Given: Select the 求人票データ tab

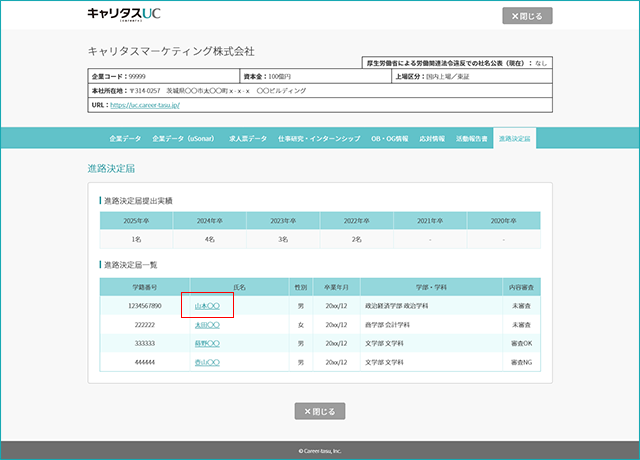Looking at the screenshot, I should [248, 138].
